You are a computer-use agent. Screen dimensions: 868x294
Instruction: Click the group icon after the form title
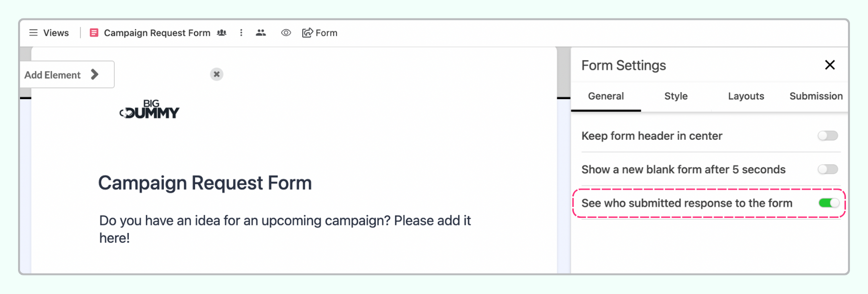point(222,33)
